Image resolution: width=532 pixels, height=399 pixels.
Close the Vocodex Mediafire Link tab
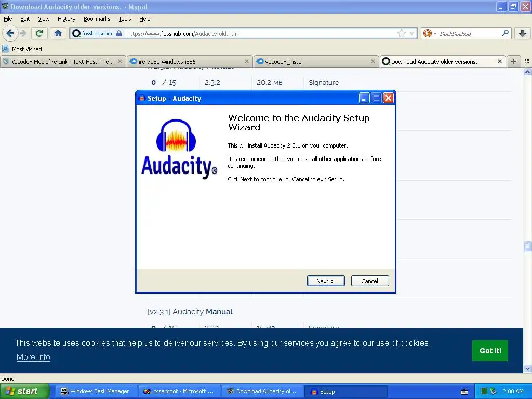[x=120, y=61]
